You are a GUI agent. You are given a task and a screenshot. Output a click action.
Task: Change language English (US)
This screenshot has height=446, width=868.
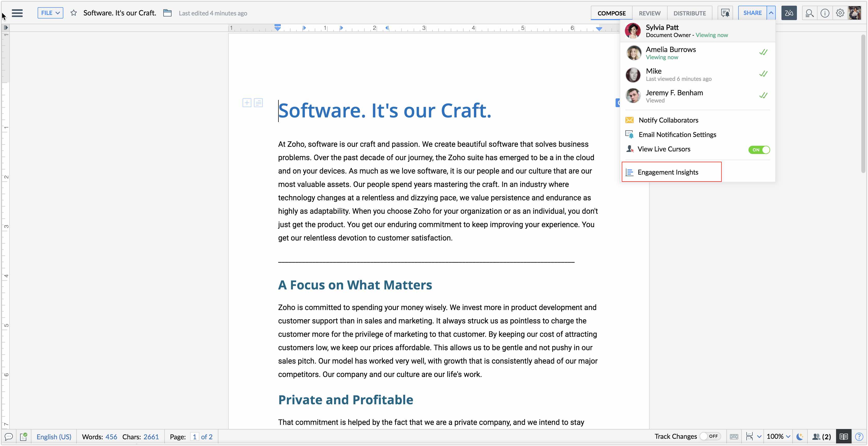click(54, 436)
